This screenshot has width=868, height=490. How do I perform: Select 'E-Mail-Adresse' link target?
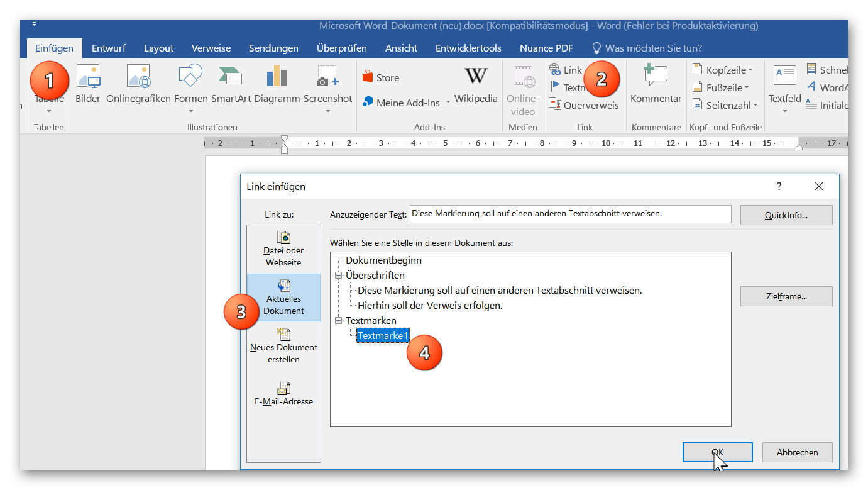point(283,394)
